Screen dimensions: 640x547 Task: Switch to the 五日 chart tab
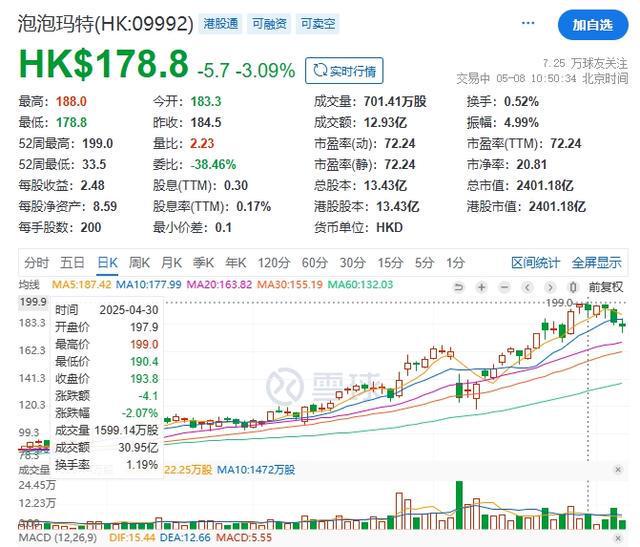pyautogui.click(x=72, y=262)
